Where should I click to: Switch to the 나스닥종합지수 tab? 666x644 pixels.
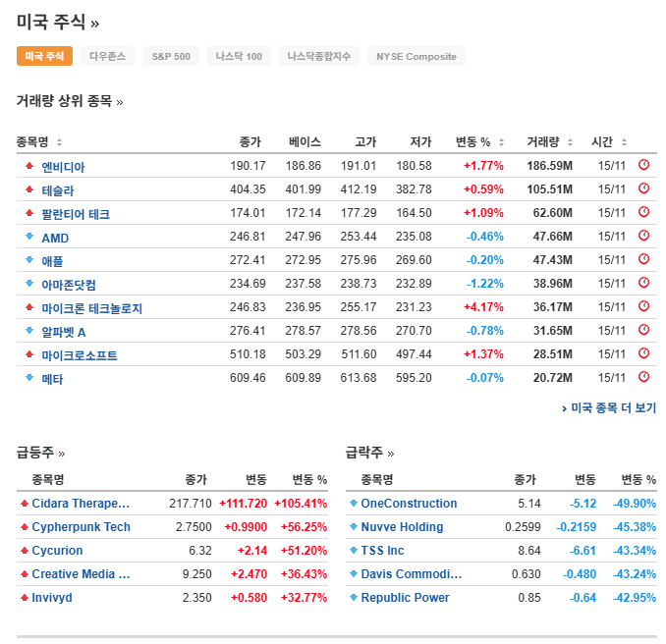[319, 56]
